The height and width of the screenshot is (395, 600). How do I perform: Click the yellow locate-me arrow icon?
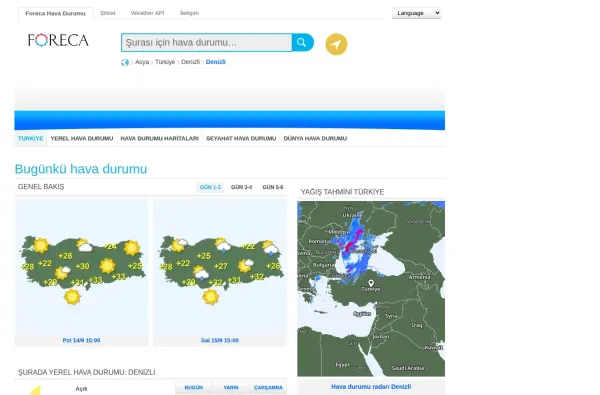336,44
